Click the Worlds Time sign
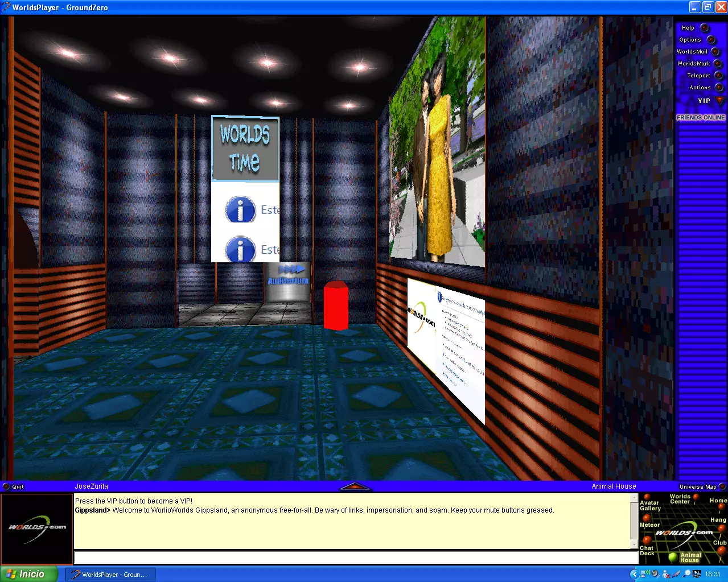The height and width of the screenshot is (582, 728). click(x=245, y=149)
